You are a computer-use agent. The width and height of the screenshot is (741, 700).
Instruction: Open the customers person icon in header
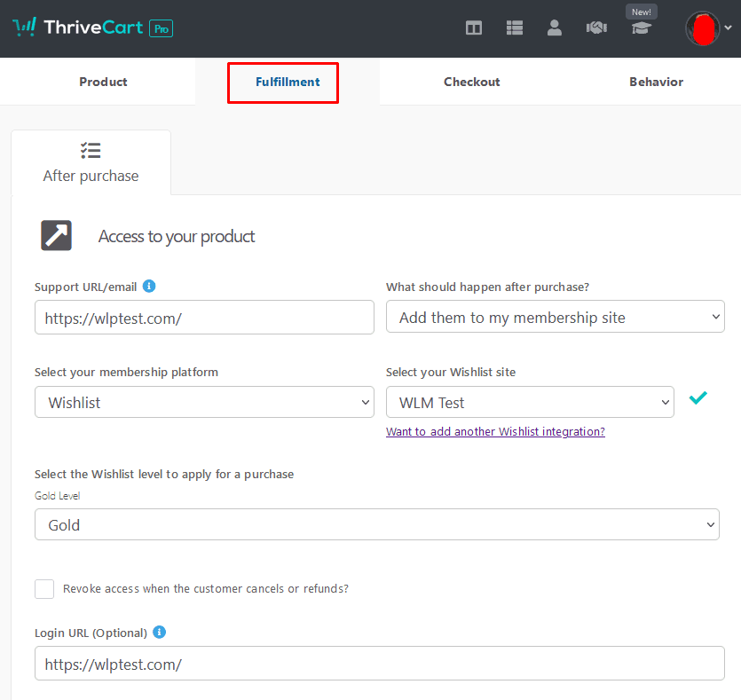[555, 28]
